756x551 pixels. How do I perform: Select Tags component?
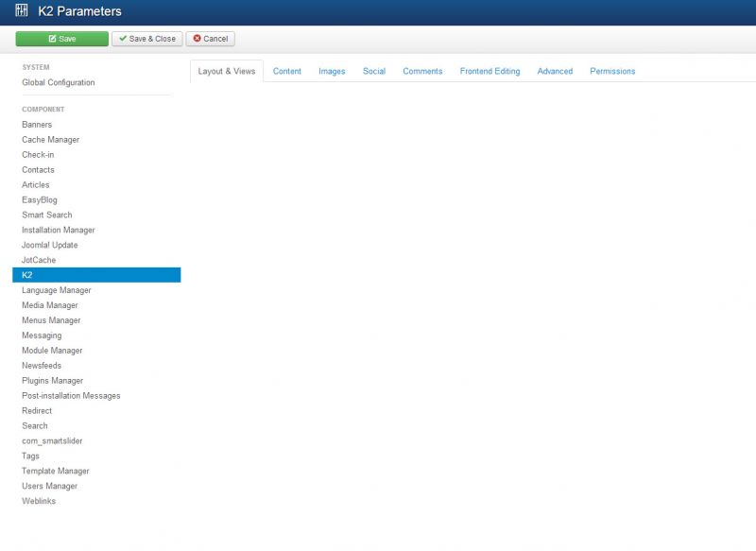[x=30, y=456]
